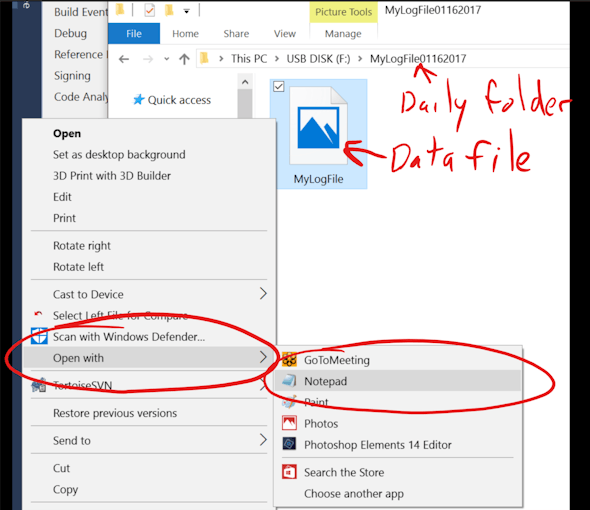
Task: Select the Photos app icon
Action: pos(289,423)
